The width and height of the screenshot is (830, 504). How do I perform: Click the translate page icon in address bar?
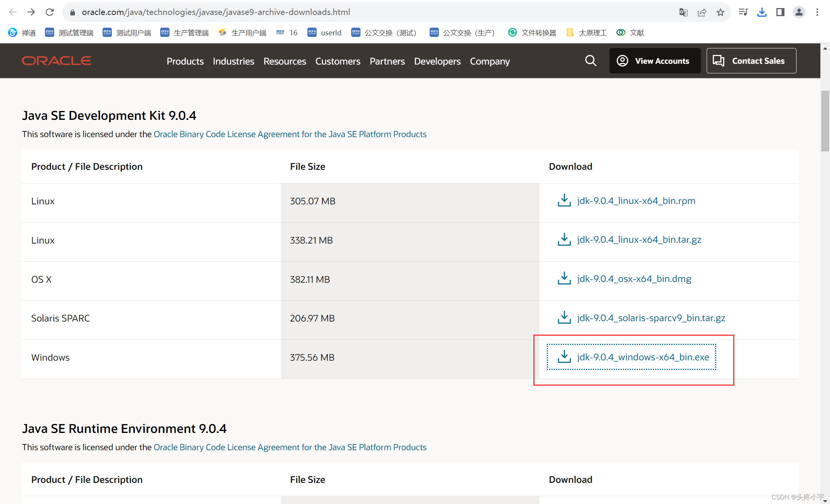click(683, 12)
